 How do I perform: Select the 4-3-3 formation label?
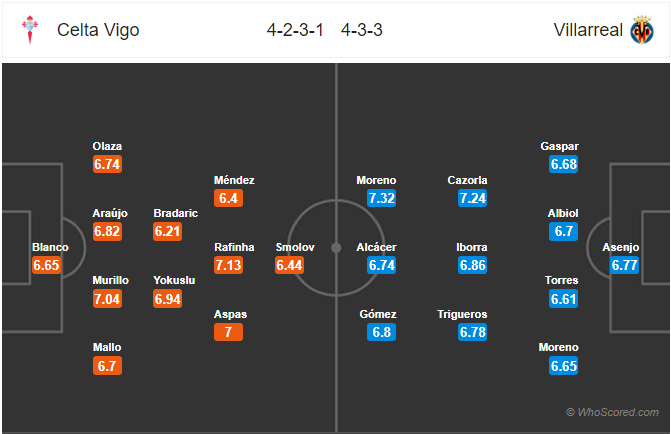coord(361,30)
